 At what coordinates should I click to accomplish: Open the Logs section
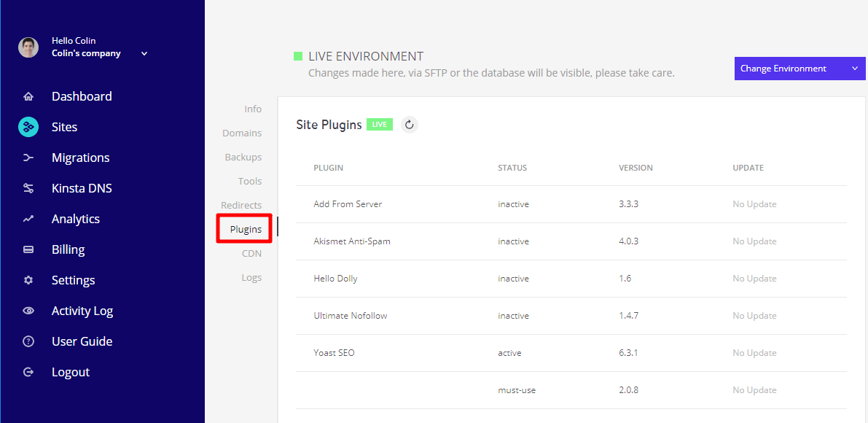(251, 276)
